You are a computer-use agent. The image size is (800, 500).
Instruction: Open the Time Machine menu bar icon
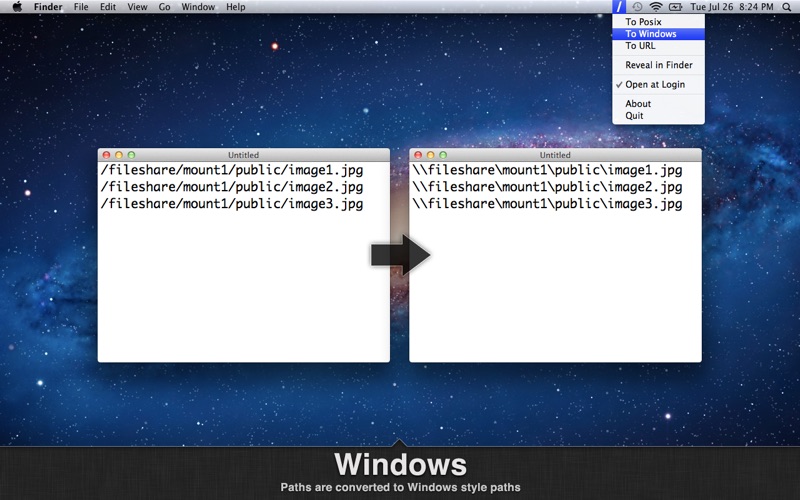(637, 7)
